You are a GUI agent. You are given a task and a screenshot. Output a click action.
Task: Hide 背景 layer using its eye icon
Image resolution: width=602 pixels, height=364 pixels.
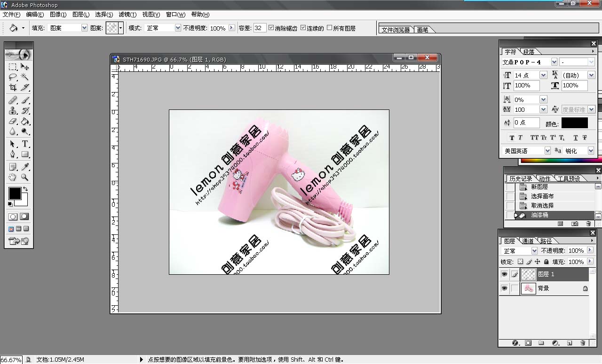pyautogui.click(x=504, y=288)
